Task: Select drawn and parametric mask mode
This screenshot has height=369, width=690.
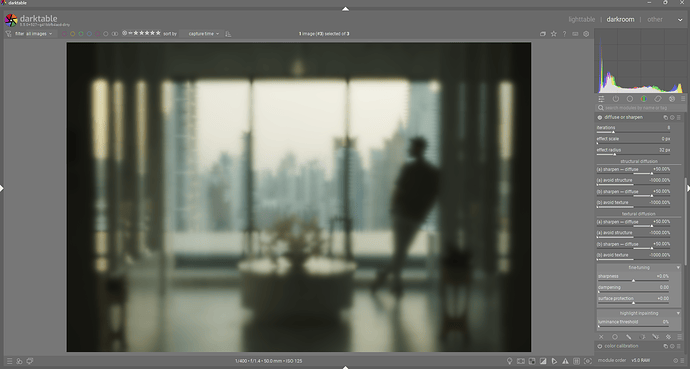Action: (x=655, y=337)
